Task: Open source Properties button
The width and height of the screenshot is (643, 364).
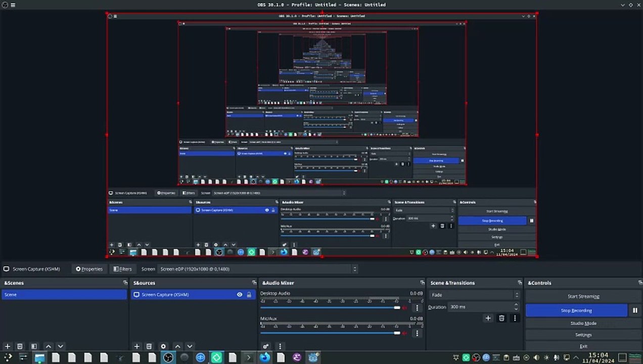Action: click(89, 269)
